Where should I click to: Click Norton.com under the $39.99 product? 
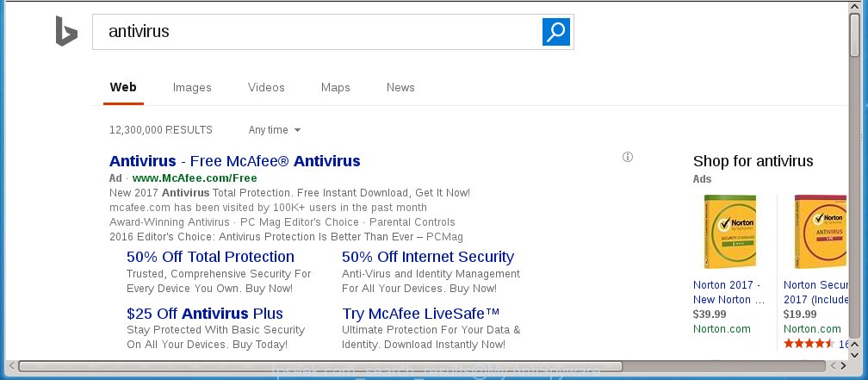722,328
